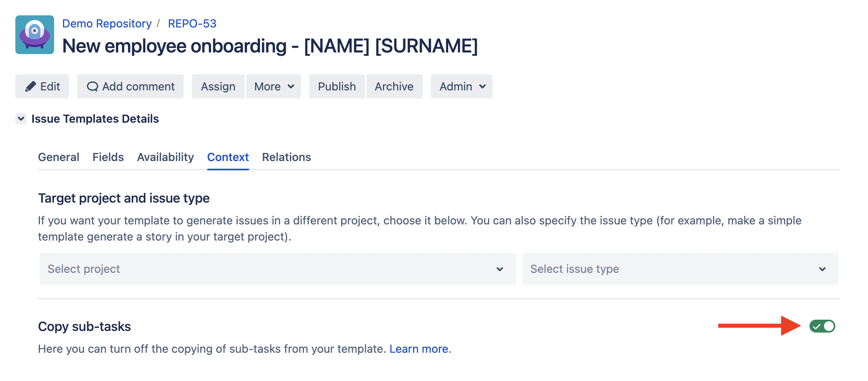Open the Demo Repository breadcrumb link

click(x=107, y=23)
